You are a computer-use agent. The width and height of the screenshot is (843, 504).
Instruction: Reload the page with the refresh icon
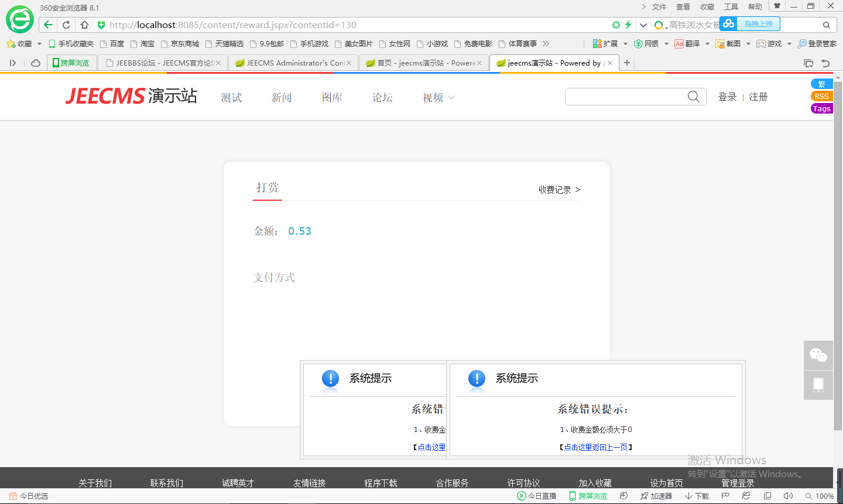click(66, 25)
